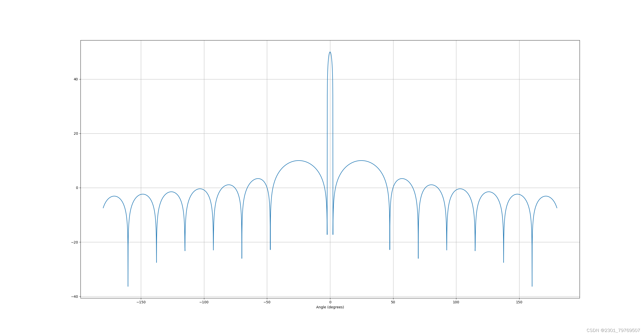Click the -20 y-axis tick label

[x=74, y=242]
